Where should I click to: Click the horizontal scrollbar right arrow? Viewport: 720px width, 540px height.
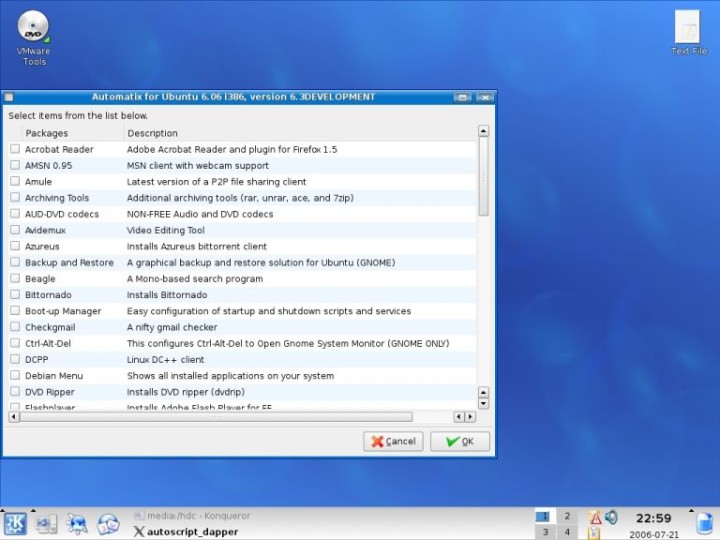pyautogui.click(x=470, y=416)
